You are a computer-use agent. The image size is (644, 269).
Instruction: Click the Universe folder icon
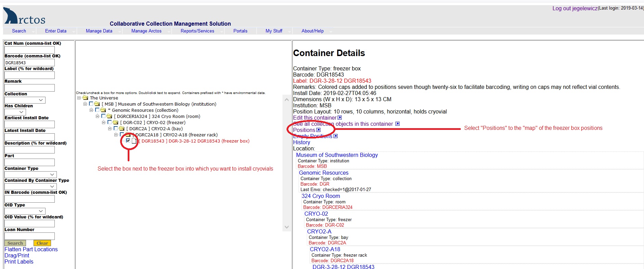tap(85, 98)
